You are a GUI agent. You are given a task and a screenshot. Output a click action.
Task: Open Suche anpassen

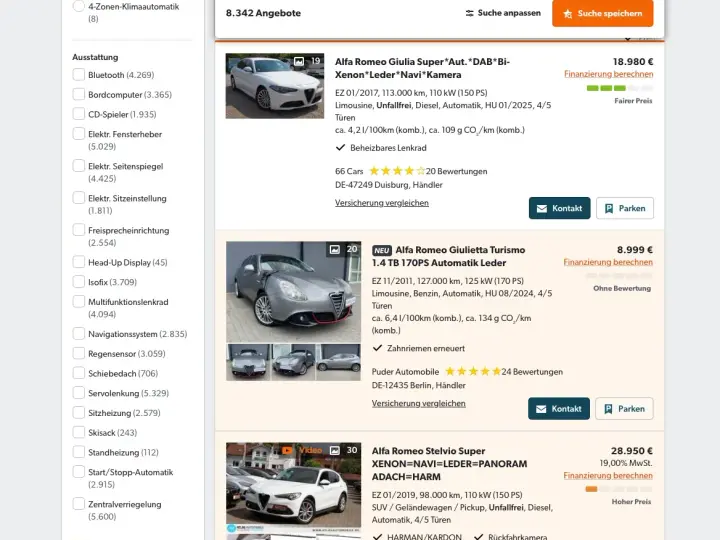[x=503, y=13]
